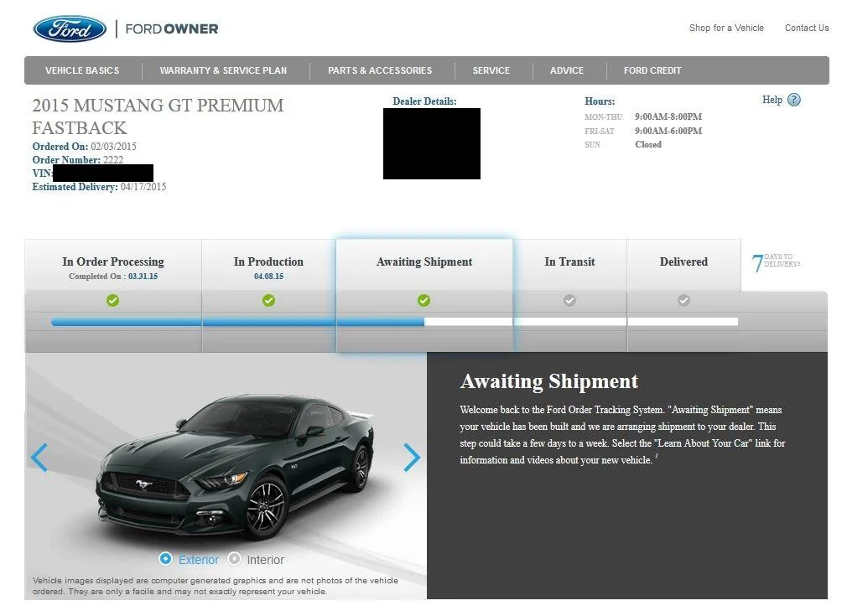Click the vehicle images disclaimer text
Image resolution: width=847 pixels, height=616 pixels.
215,586
